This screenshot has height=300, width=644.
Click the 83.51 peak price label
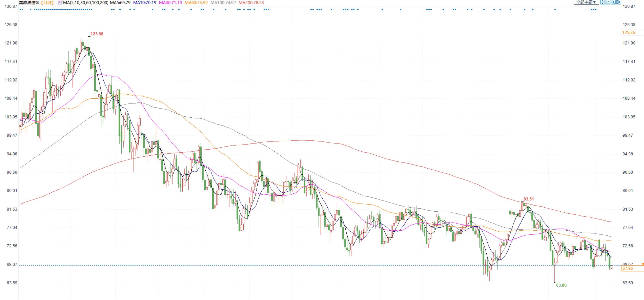528,199
